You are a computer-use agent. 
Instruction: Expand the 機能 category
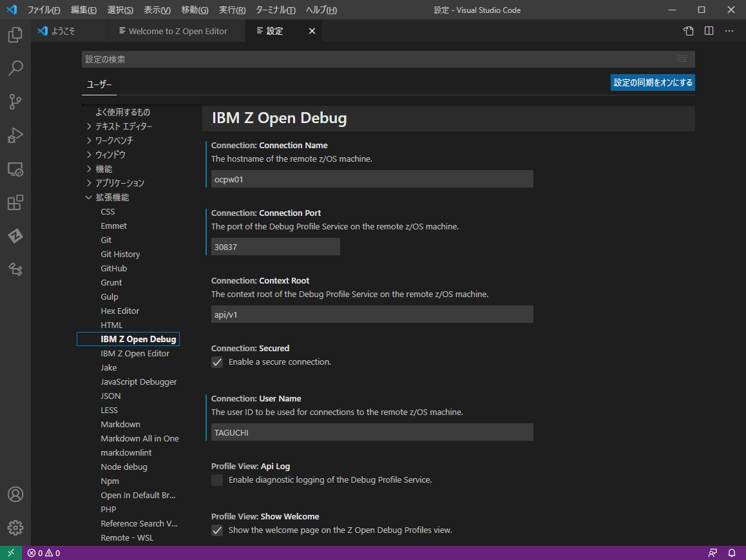tap(89, 169)
